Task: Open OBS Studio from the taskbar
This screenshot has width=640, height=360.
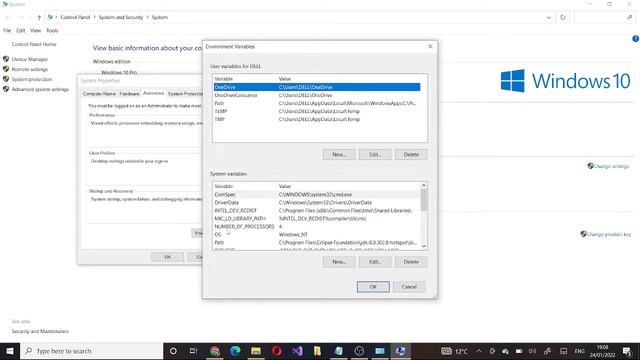Action: (359, 351)
